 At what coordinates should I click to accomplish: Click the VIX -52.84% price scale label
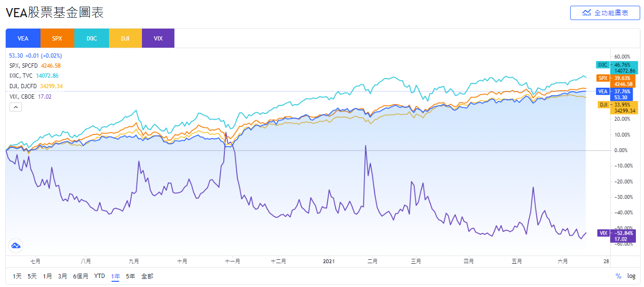click(x=616, y=236)
